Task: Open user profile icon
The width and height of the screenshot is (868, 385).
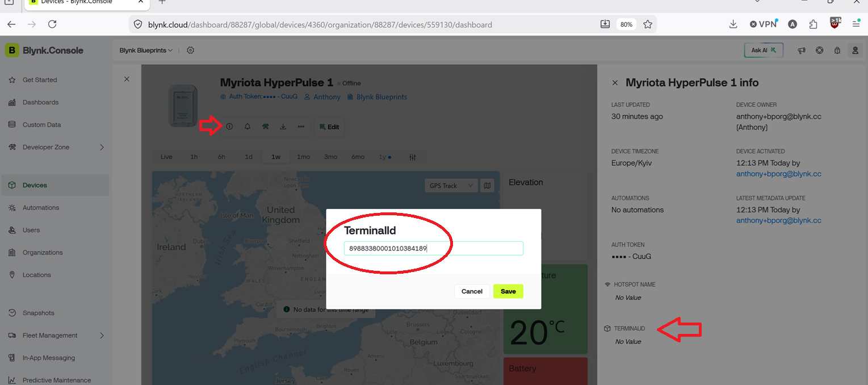Action: pos(855,50)
